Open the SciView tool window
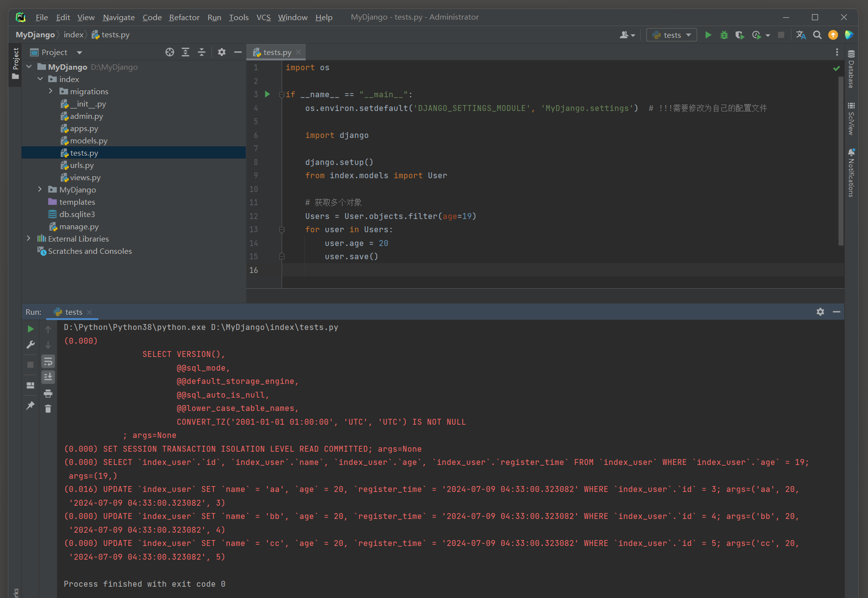Viewport: 868px width, 598px height. pos(851,118)
